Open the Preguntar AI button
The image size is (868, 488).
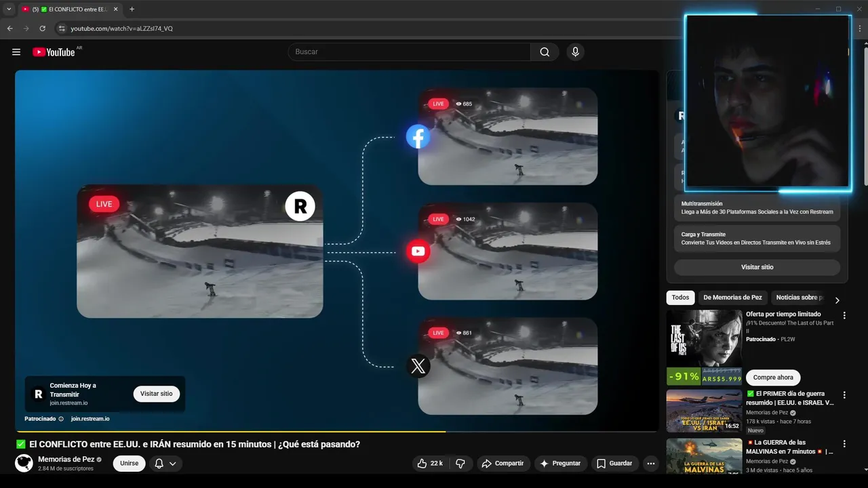560,464
